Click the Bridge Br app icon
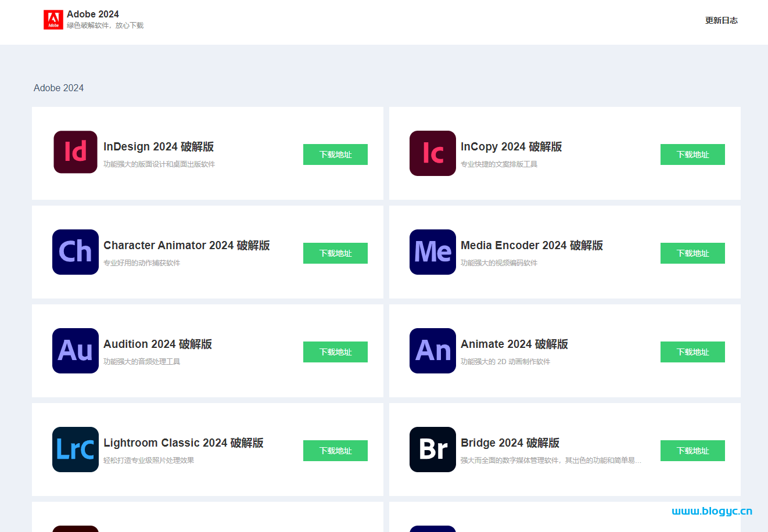Screen dimensions: 768x532 [x=433, y=450]
